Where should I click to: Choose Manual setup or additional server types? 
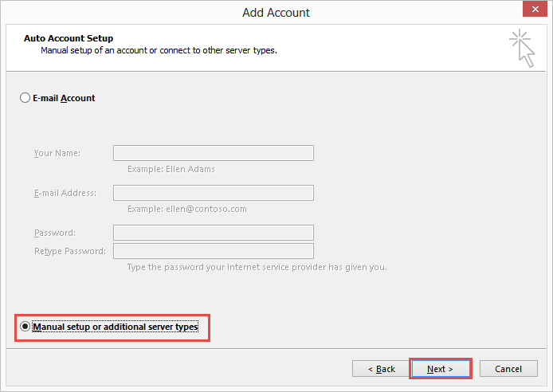(x=25, y=327)
